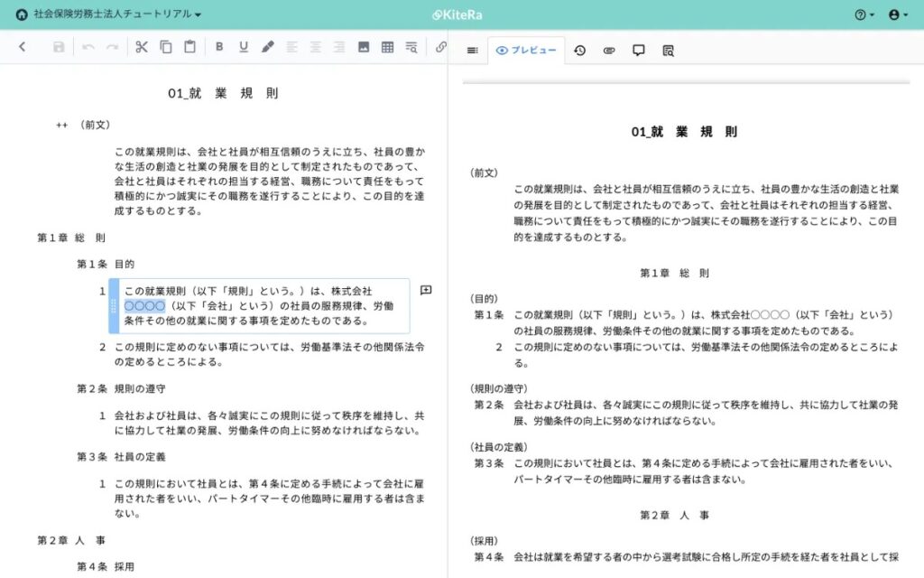Click (規則の遵守) label in preview

[498, 388]
